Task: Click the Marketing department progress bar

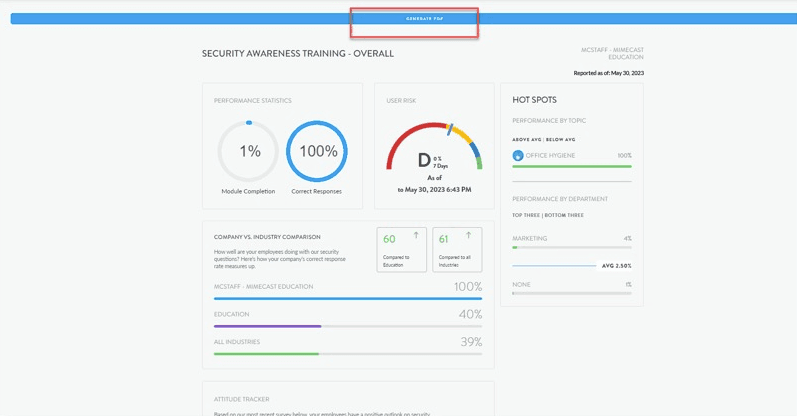Action: pyautogui.click(x=571, y=247)
